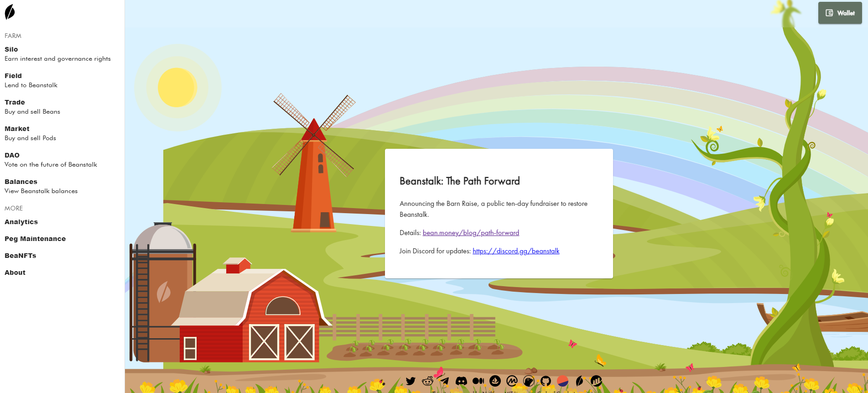Open the Silo page
This screenshot has height=393, width=868.
[11, 49]
